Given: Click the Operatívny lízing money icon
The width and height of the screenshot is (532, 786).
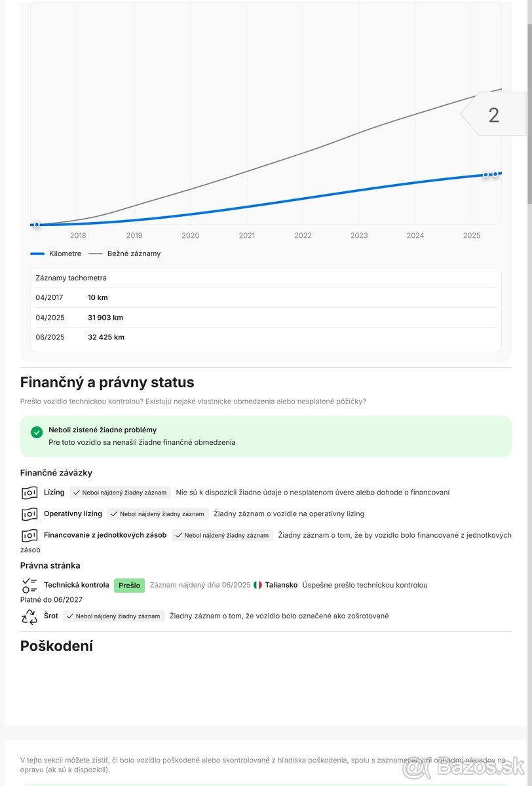Looking at the screenshot, I should coord(29,514).
